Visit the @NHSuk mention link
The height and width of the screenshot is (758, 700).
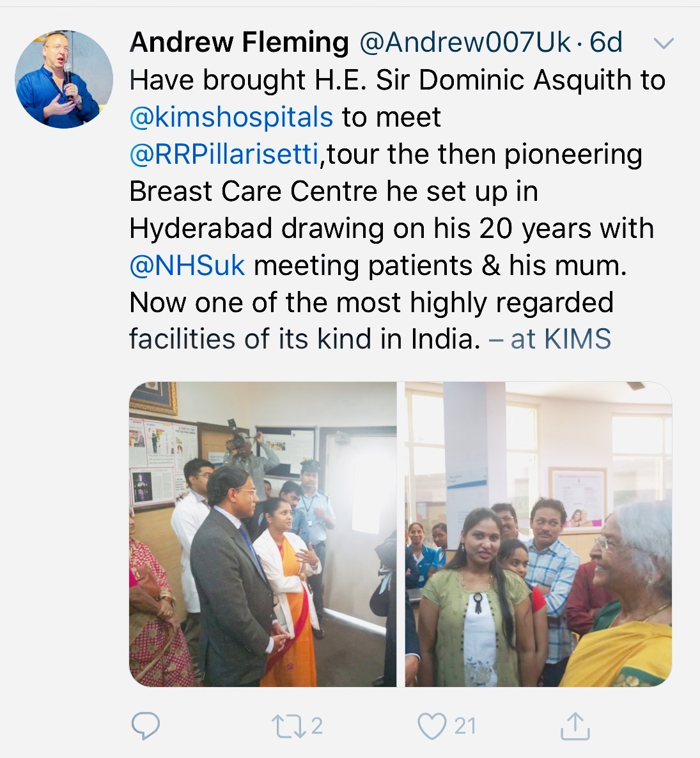tap(187, 265)
